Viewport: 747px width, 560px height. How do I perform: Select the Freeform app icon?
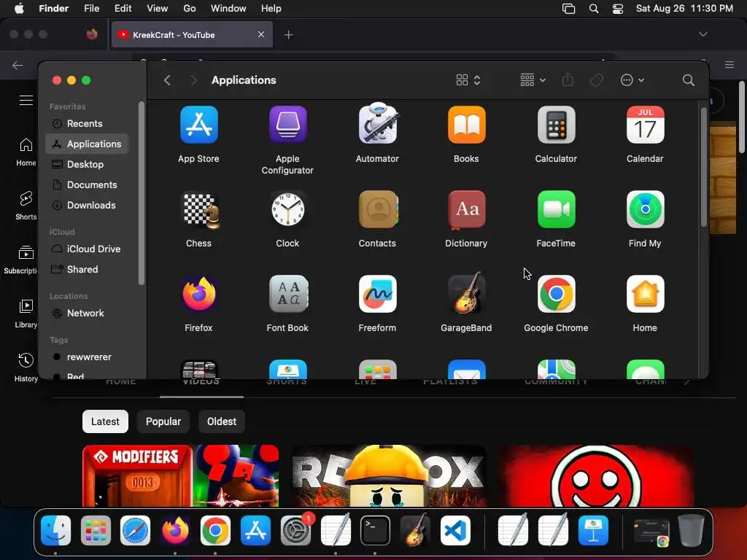click(x=377, y=294)
